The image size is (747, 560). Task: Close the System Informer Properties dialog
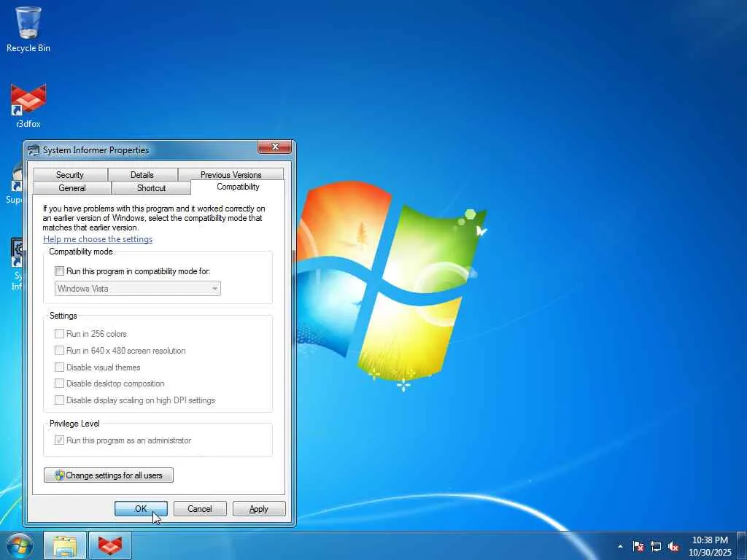click(x=274, y=147)
